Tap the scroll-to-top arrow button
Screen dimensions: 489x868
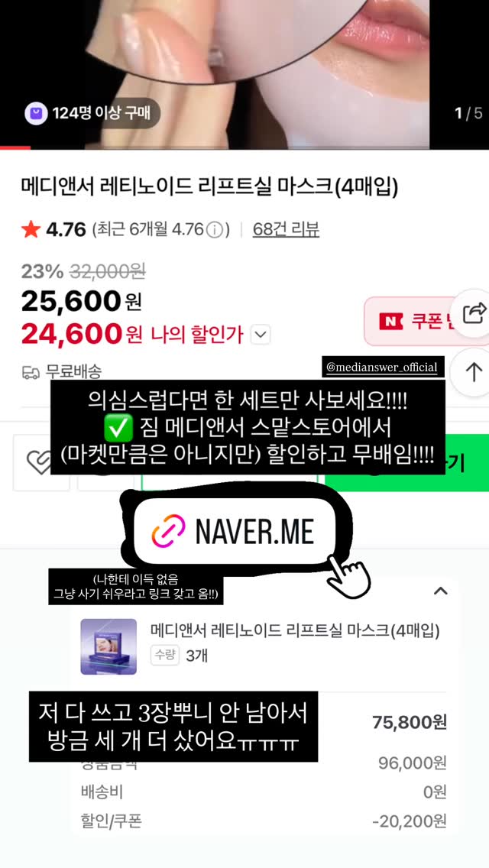click(x=472, y=371)
